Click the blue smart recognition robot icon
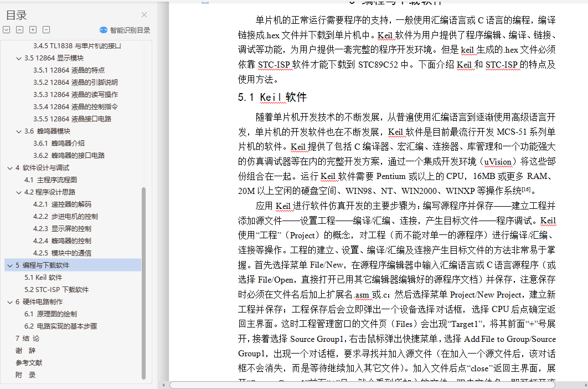The image size is (588, 389). tap(103, 30)
